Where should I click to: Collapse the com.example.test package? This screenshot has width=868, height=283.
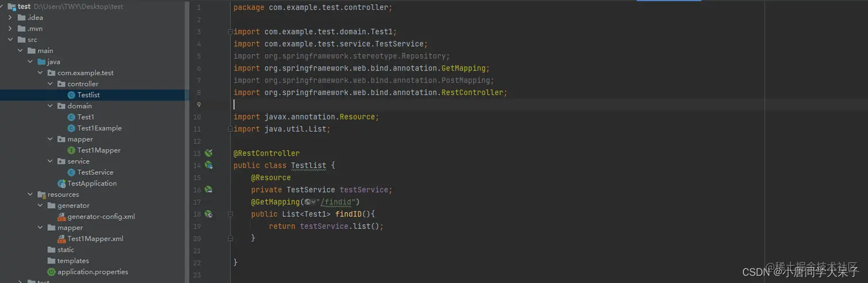(40, 73)
